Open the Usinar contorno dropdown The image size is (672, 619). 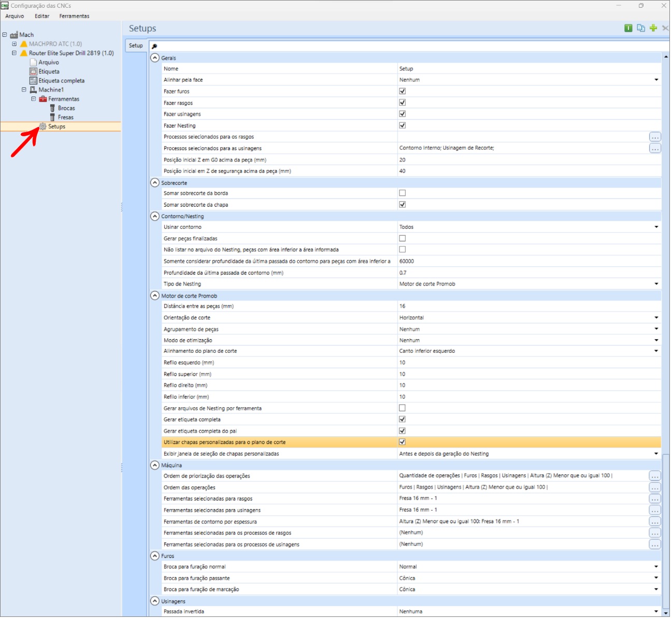click(x=656, y=227)
